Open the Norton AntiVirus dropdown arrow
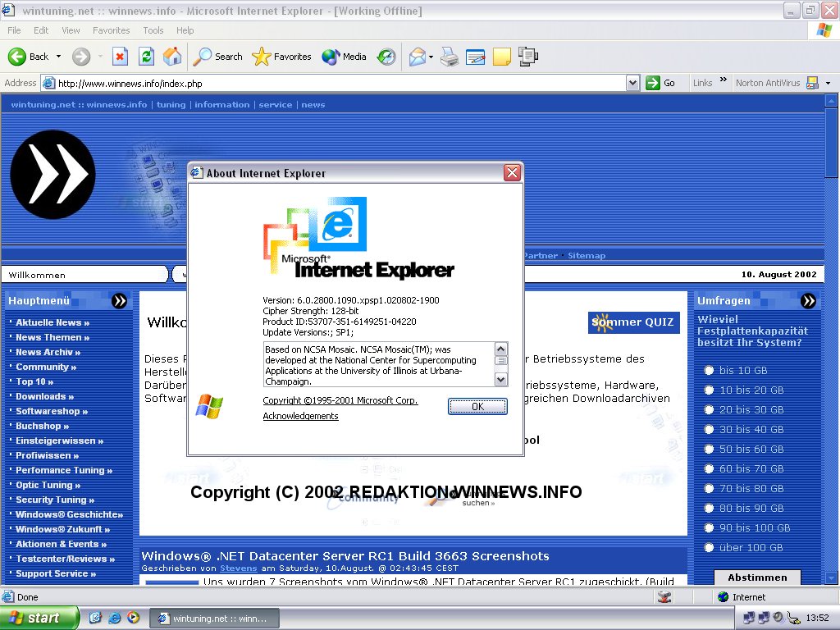Image resolution: width=840 pixels, height=630 pixels. [x=828, y=83]
